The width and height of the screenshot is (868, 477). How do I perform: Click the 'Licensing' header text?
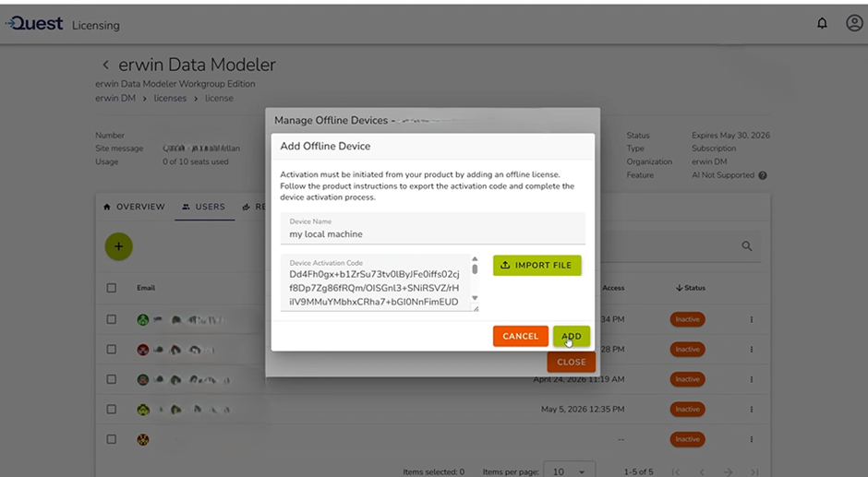point(96,26)
